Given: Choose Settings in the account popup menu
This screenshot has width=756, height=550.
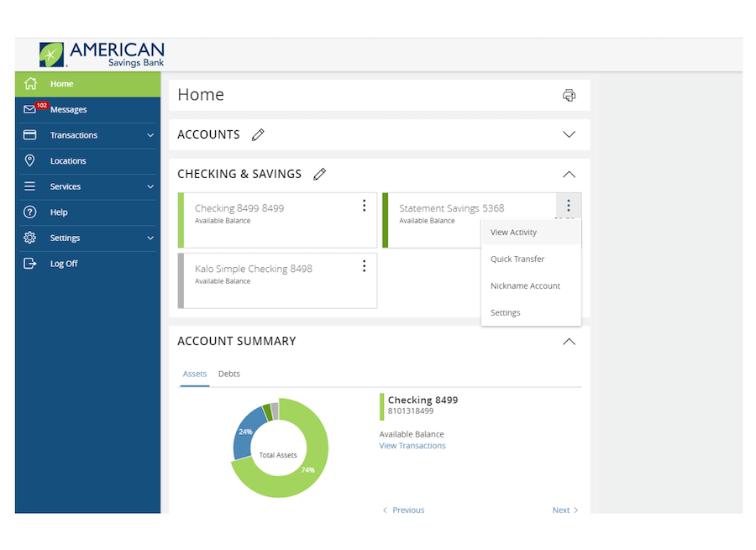Looking at the screenshot, I should 531,312.
